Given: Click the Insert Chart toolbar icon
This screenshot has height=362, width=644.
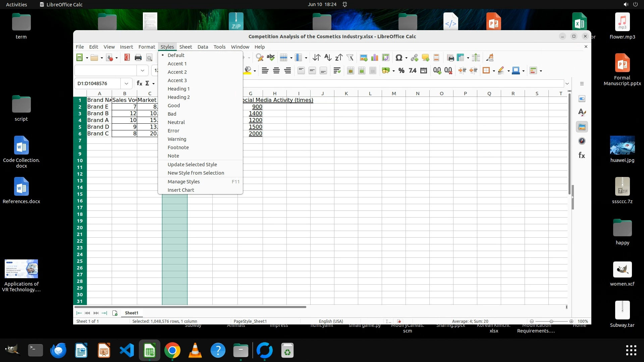Looking at the screenshot, I should point(375,58).
